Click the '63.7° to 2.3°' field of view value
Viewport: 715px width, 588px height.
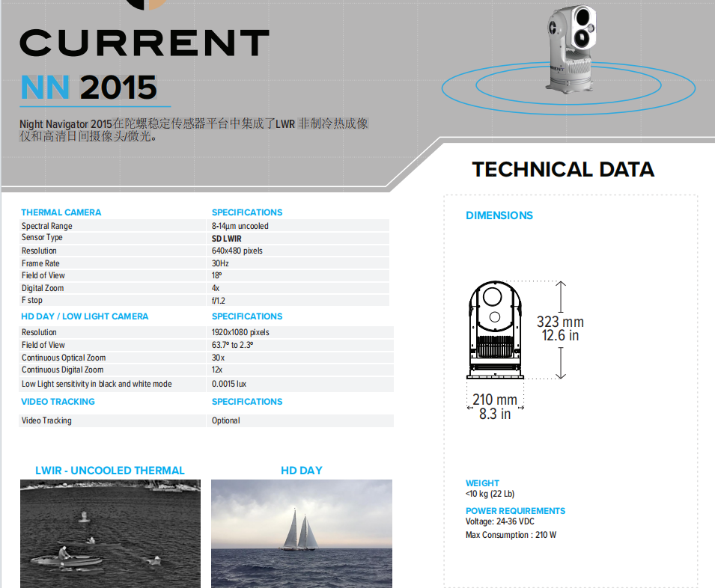point(233,345)
